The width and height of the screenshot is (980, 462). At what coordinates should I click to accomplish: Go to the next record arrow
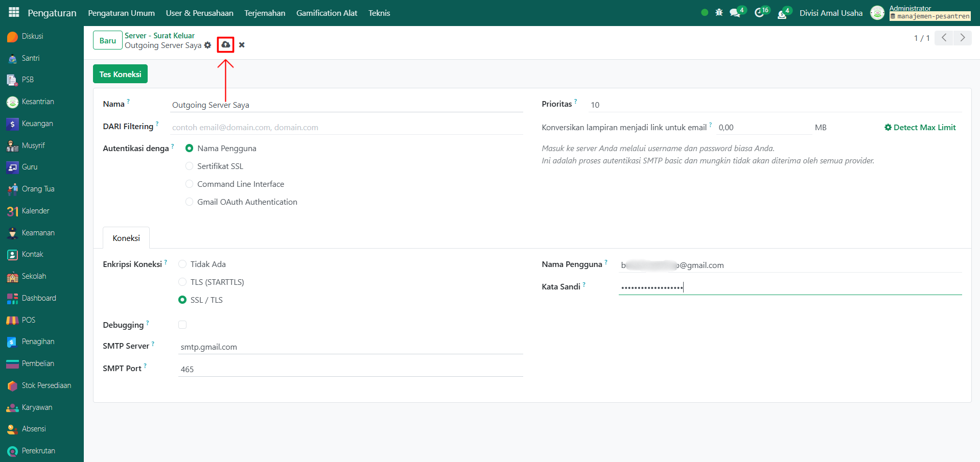tap(963, 38)
